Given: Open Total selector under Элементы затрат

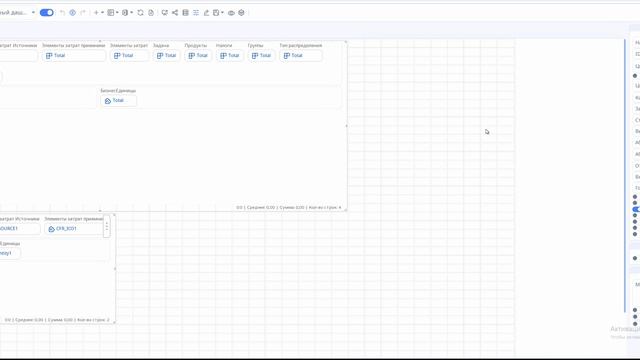Looking at the screenshot, I should point(129,56).
